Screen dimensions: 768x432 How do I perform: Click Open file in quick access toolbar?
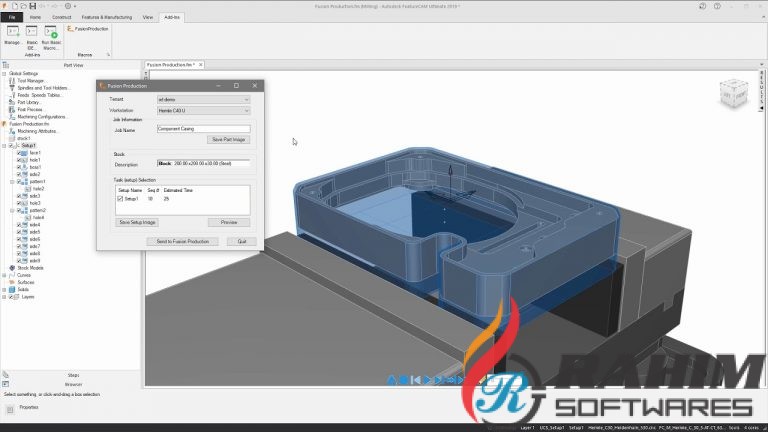pyautogui.click(x=23, y=6)
